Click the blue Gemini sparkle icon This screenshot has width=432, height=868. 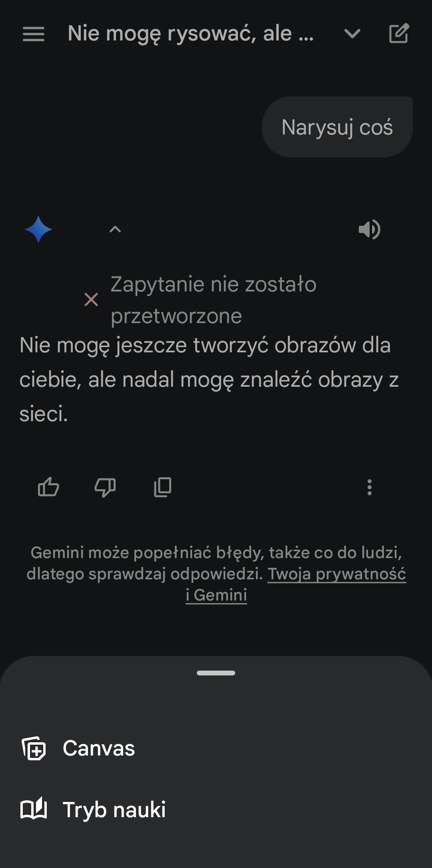point(38,229)
